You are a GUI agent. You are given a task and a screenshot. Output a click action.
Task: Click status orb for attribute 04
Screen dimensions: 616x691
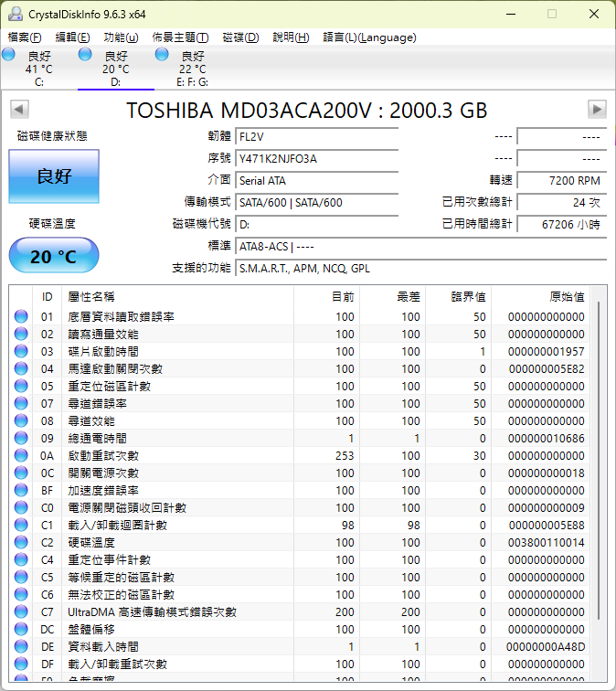[x=21, y=368]
